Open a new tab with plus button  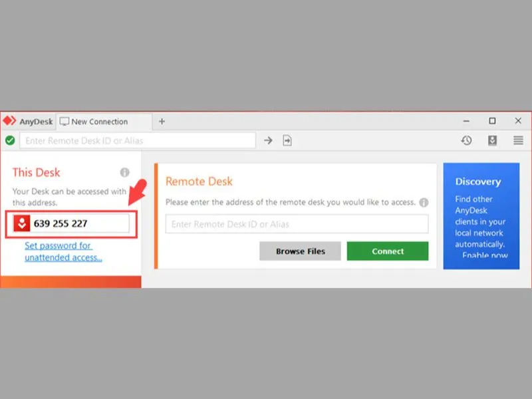pyautogui.click(x=162, y=122)
